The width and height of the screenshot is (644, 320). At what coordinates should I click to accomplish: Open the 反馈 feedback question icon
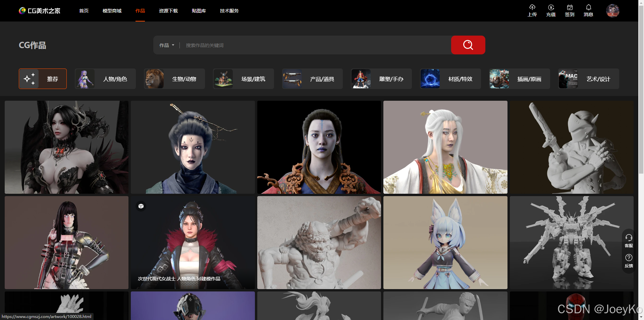tap(629, 261)
